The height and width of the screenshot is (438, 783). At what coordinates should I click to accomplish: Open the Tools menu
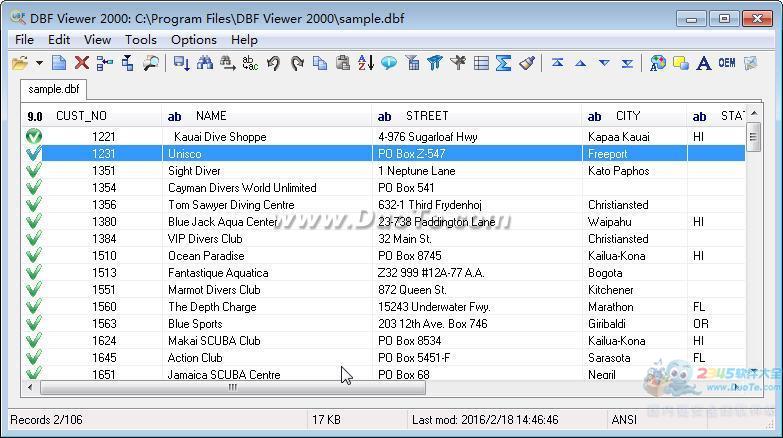(x=141, y=39)
